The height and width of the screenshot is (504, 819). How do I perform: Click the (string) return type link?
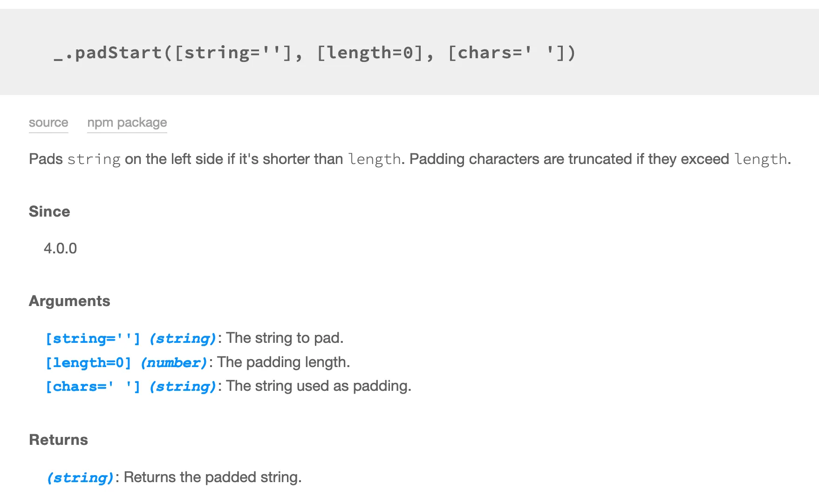[x=80, y=477]
